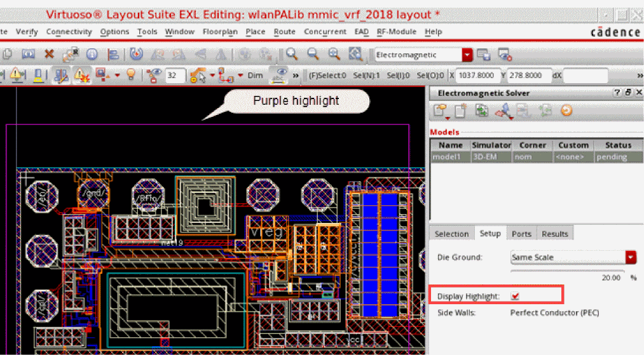The height and width of the screenshot is (355, 644).
Task: Open the Floorplan menu
Action: [220, 32]
